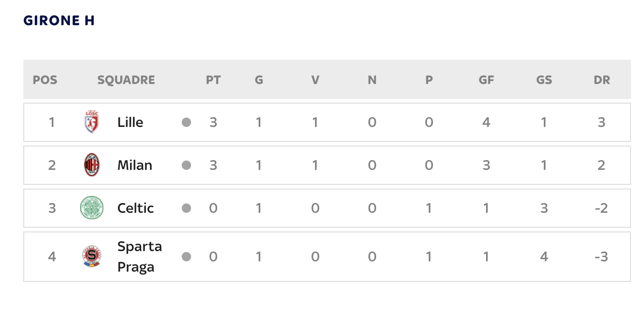Click the SQUADRE column header

126,80
